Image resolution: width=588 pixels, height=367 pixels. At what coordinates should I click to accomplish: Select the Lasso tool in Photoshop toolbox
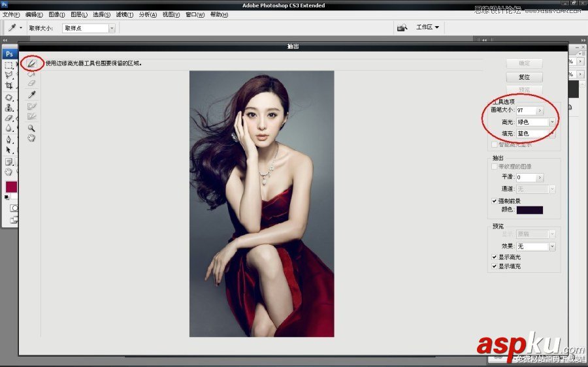8,75
